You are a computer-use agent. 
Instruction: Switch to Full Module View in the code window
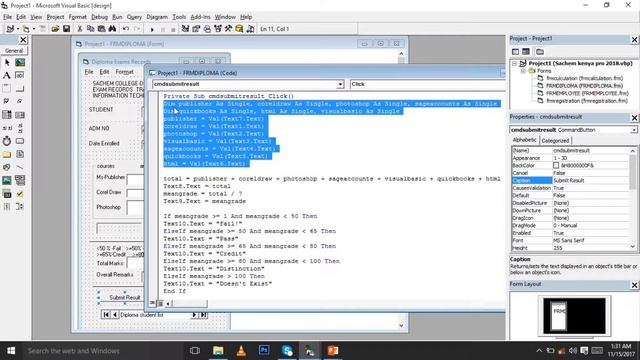160,303
